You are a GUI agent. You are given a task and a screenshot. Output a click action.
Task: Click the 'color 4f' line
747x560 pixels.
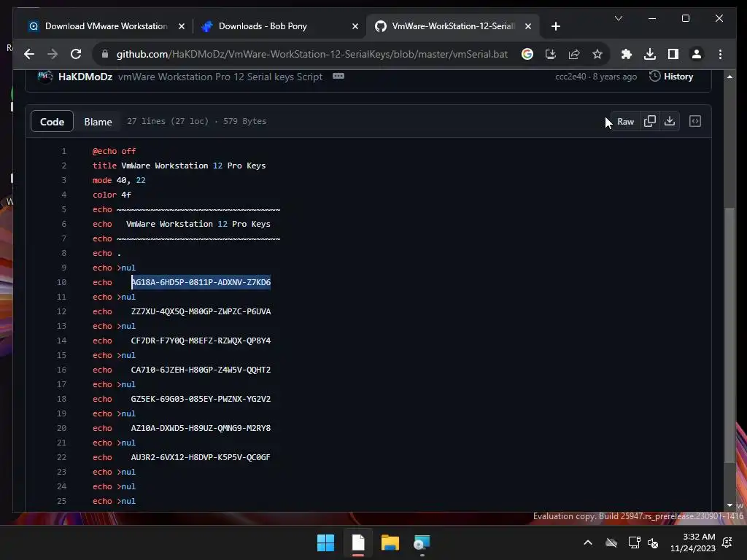112,195
